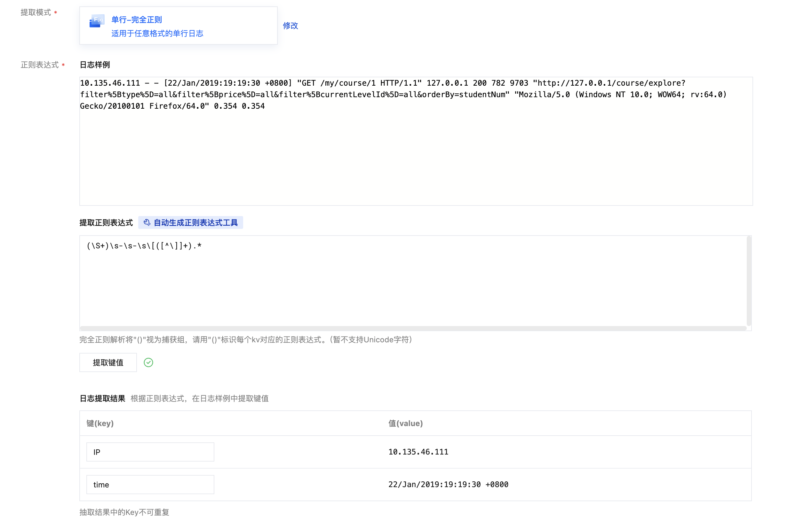Viewport: 812px width, 521px height.
Task: Click the 键(key) column header
Action: 100,423
